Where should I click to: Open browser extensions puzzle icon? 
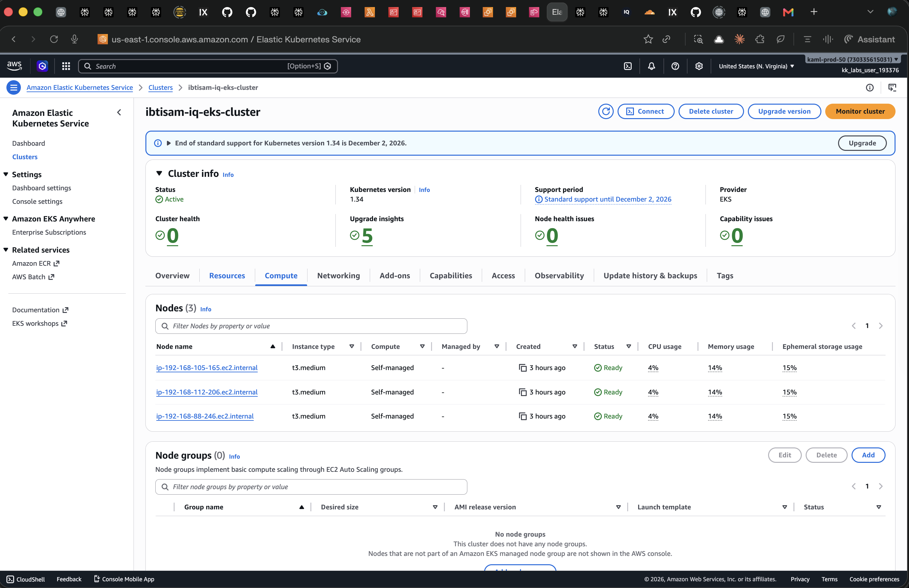click(759, 39)
